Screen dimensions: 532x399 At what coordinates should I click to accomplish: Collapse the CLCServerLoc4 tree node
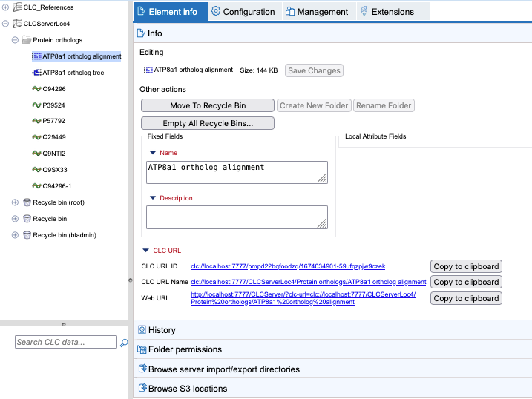pyautogui.click(x=6, y=24)
